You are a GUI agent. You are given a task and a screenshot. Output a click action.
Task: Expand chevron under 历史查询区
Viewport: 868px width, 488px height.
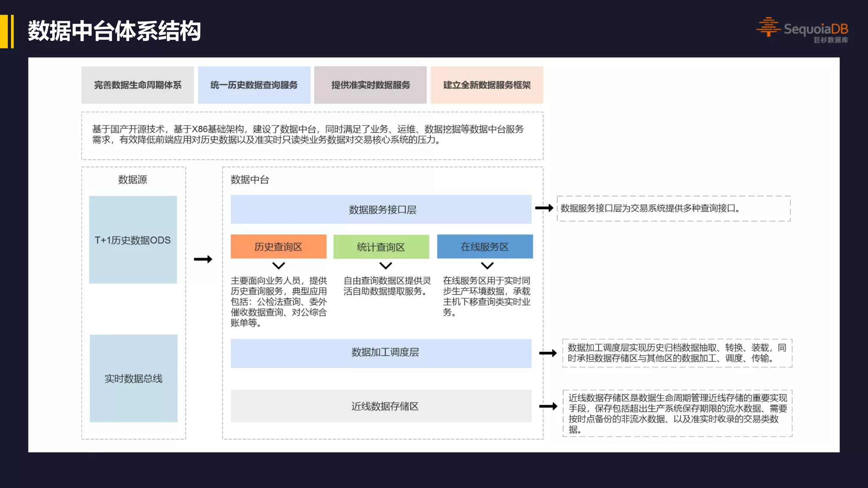278,266
